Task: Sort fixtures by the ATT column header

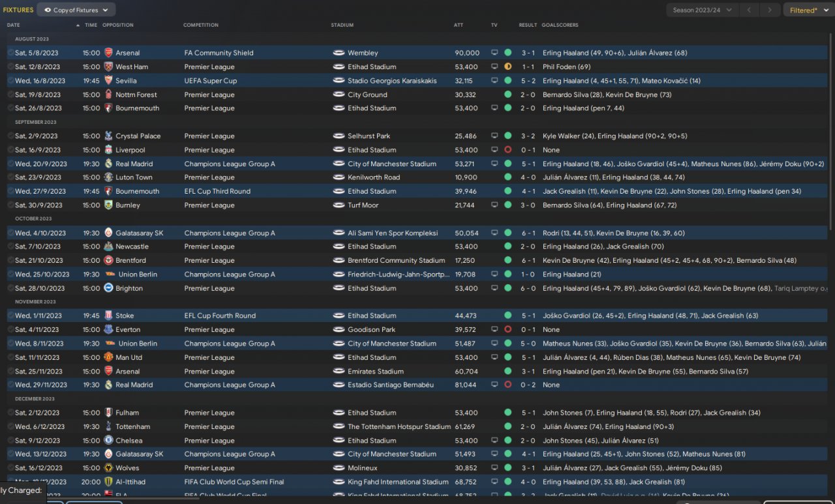Action: pyautogui.click(x=459, y=25)
